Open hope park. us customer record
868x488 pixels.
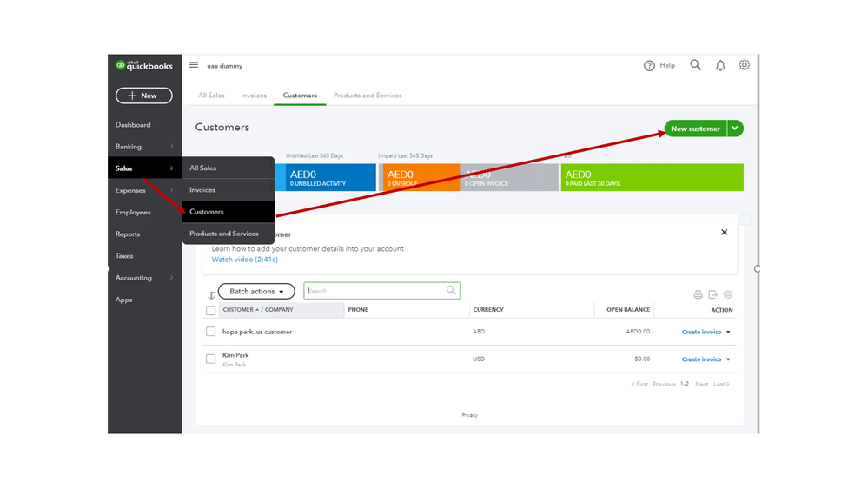click(x=257, y=332)
